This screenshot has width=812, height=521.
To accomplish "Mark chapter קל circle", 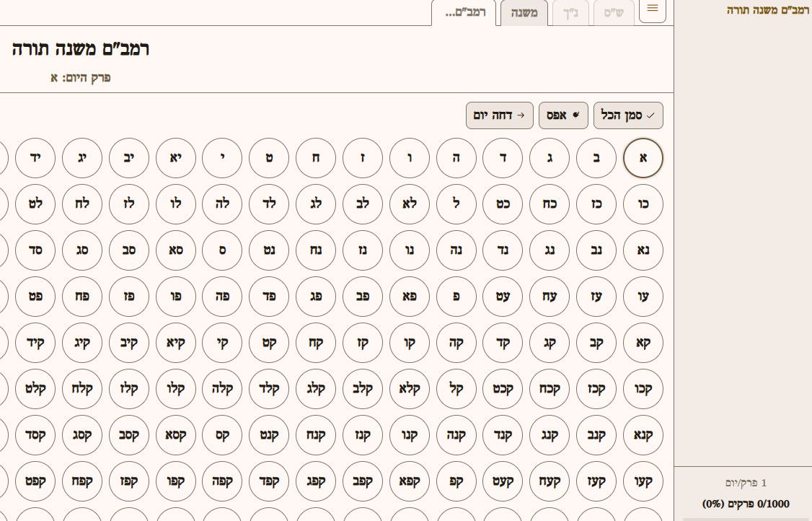I will click(x=456, y=388).
